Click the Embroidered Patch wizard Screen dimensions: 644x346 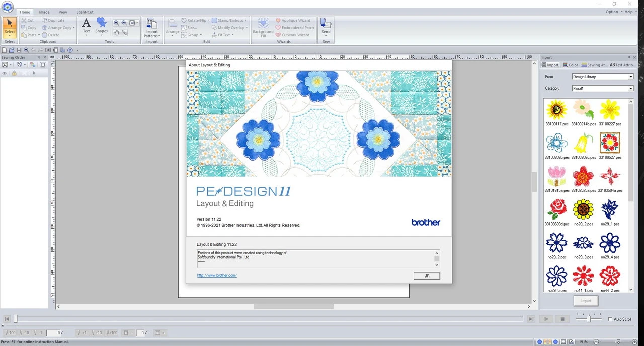(295, 28)
